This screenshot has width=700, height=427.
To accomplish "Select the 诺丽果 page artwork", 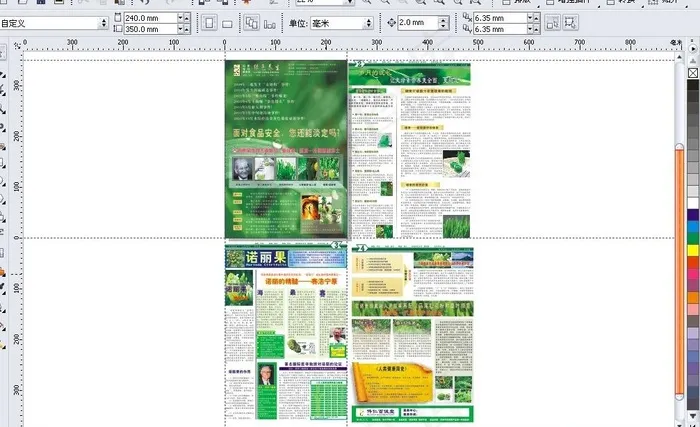I will pos(285,330).
